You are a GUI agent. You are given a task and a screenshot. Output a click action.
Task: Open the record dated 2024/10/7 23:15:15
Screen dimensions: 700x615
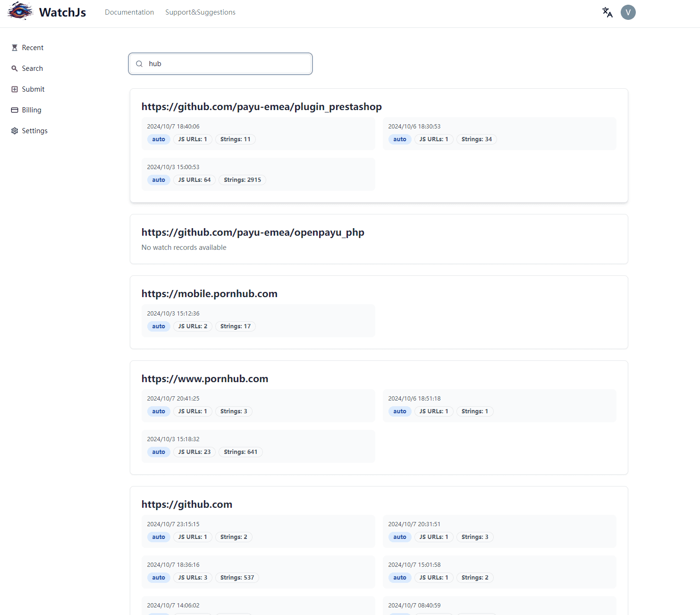pos(258,531)
